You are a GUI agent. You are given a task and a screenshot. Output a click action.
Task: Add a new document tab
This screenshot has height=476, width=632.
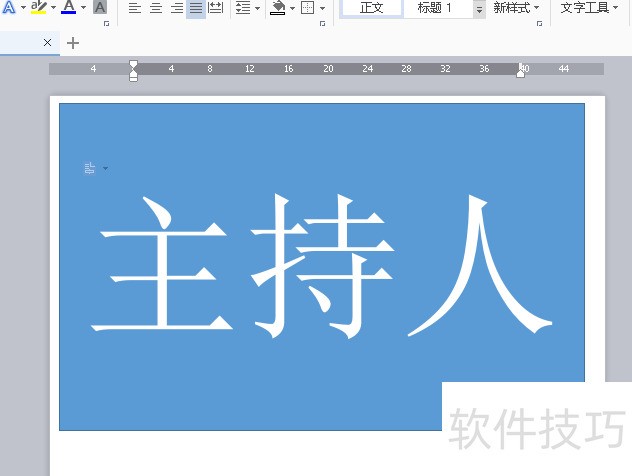coord(73,43)
